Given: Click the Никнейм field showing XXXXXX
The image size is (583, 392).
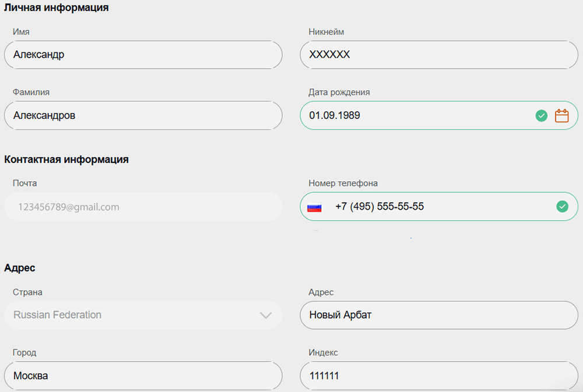Looking at the screenshot, I should pos(439,55).
